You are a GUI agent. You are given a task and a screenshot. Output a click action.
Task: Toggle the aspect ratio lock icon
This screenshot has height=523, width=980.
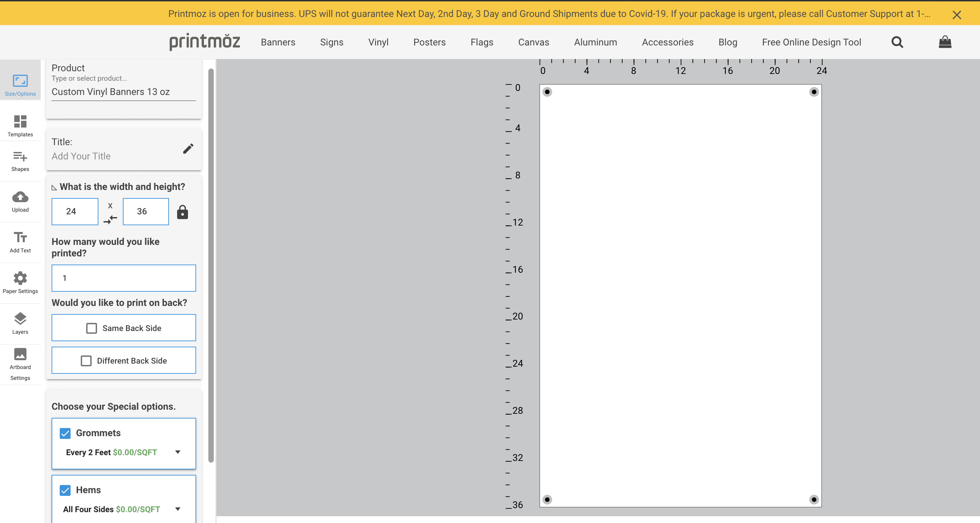point(182,212)
